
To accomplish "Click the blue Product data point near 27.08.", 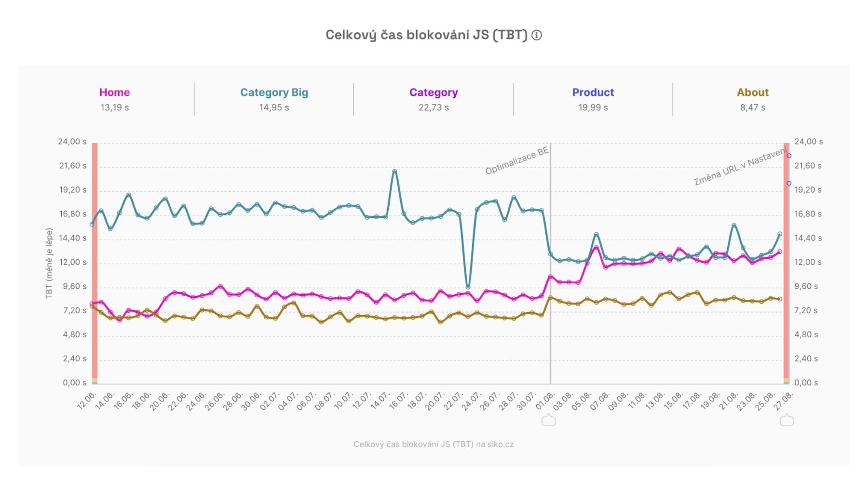I will coord(789,183).
